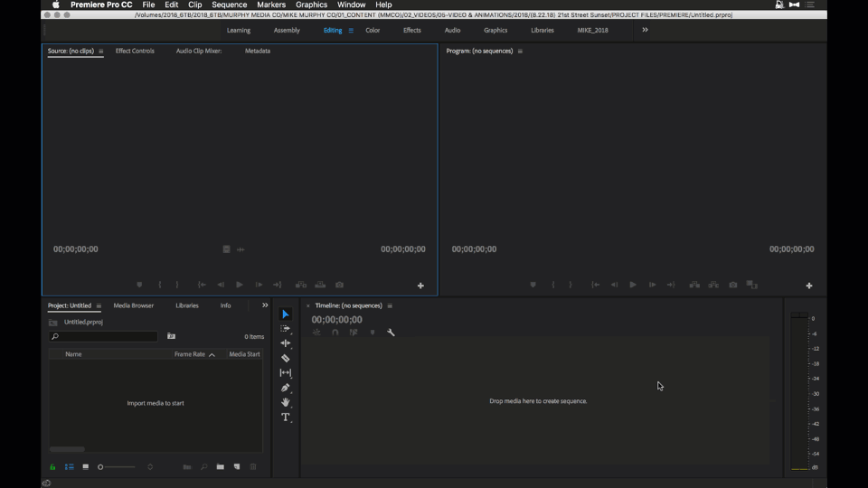Show overflow workspaces chevron
The width and height of the screenshot is (868, 488).
[645, 30]
